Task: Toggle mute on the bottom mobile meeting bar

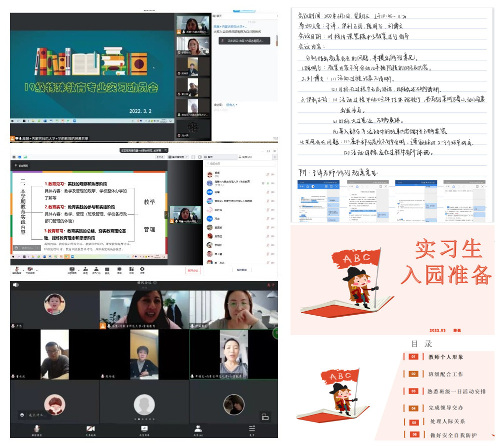Action: coord(36,430)
